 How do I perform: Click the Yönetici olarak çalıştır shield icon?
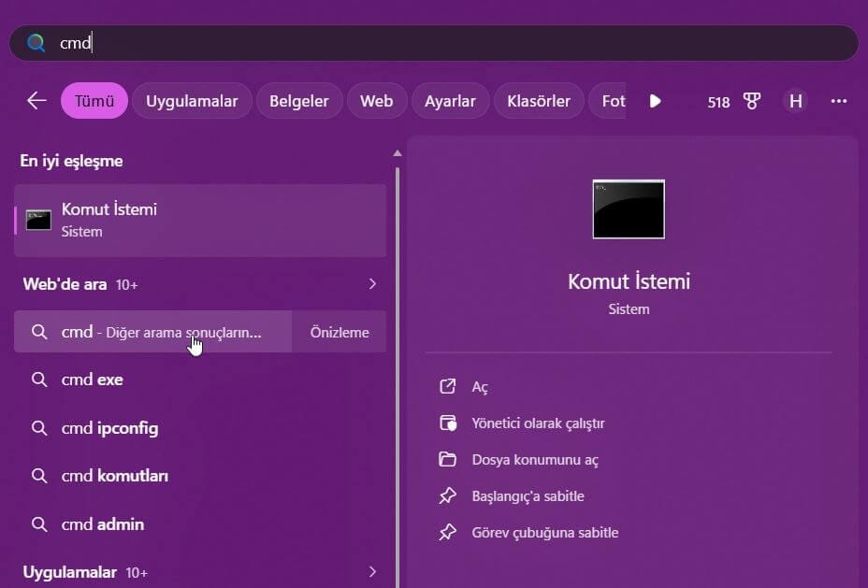click(447, 423)
